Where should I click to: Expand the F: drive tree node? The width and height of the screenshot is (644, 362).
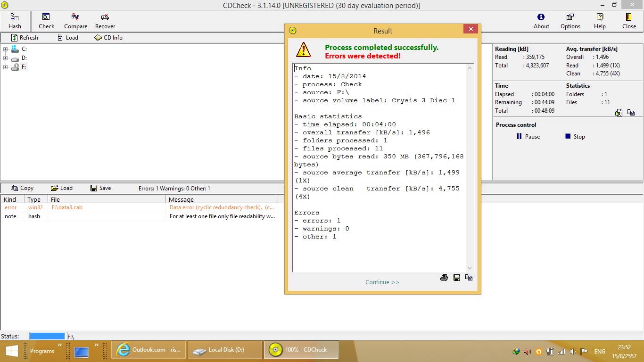pyautogui.click(x=5, y=67)
